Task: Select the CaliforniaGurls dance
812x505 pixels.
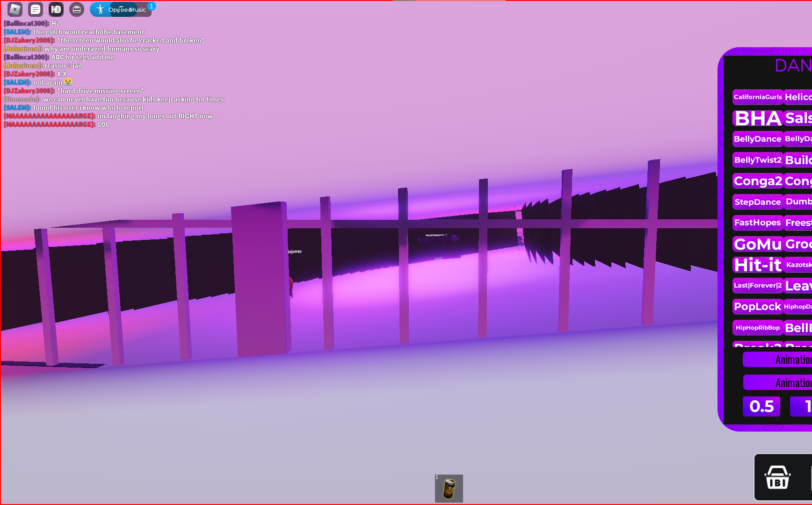Action: [757, 97]
